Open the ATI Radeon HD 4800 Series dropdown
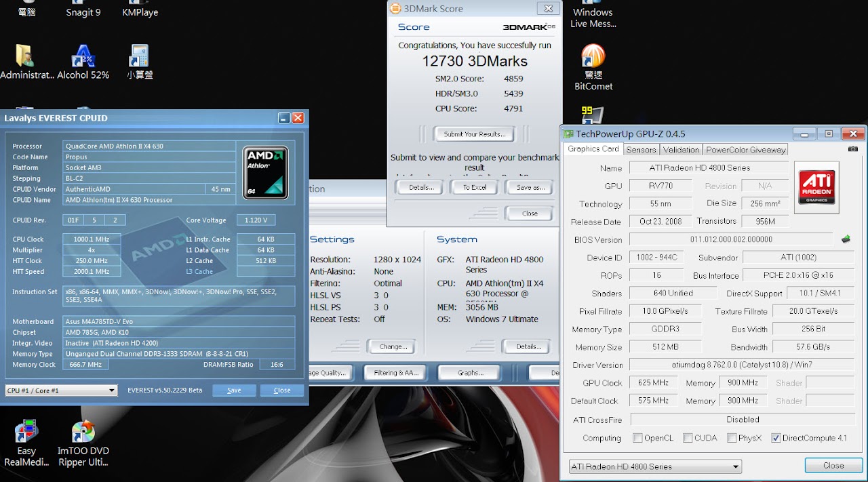Viewport: 868px width, 482px height. pyautogui.click(x=655, y=466)
